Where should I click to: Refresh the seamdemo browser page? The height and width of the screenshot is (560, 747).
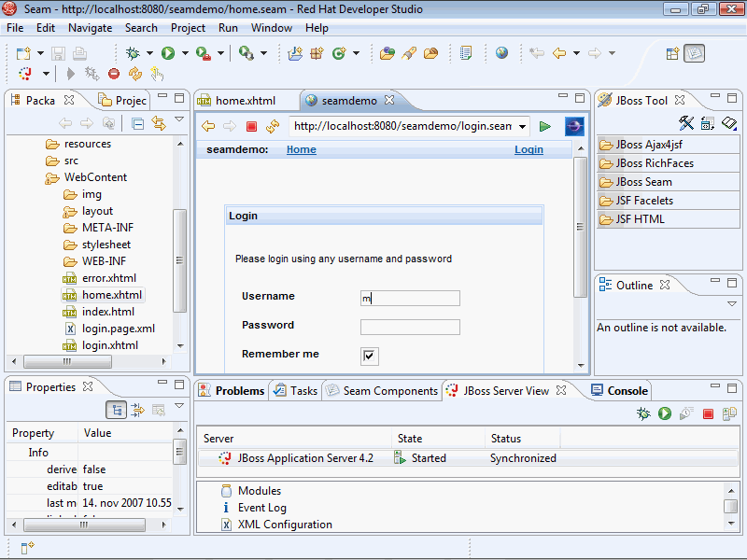point(273,126)
